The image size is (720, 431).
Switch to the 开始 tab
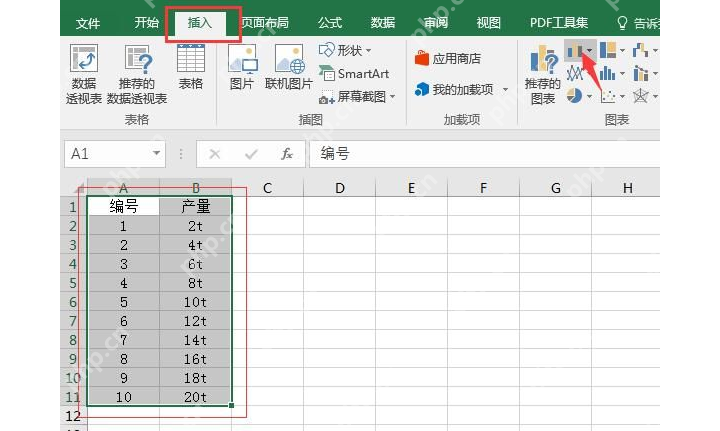click(146, 22)
